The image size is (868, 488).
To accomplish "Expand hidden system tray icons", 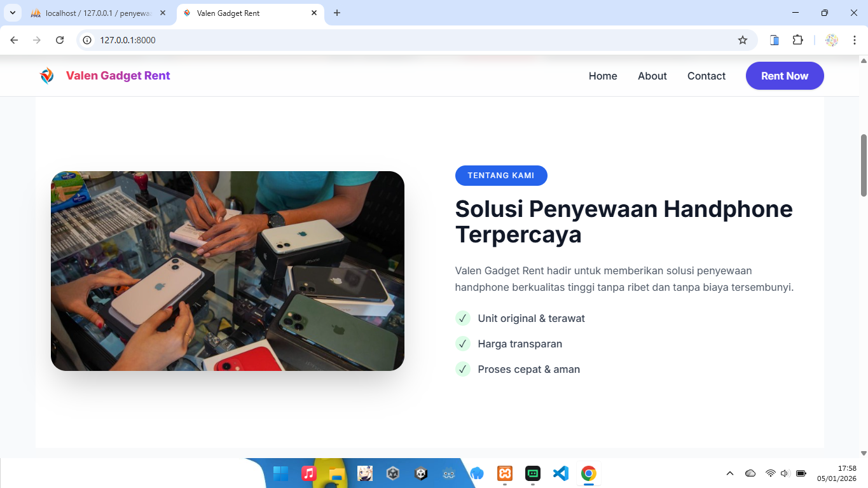I will click(x=730, y=473).
